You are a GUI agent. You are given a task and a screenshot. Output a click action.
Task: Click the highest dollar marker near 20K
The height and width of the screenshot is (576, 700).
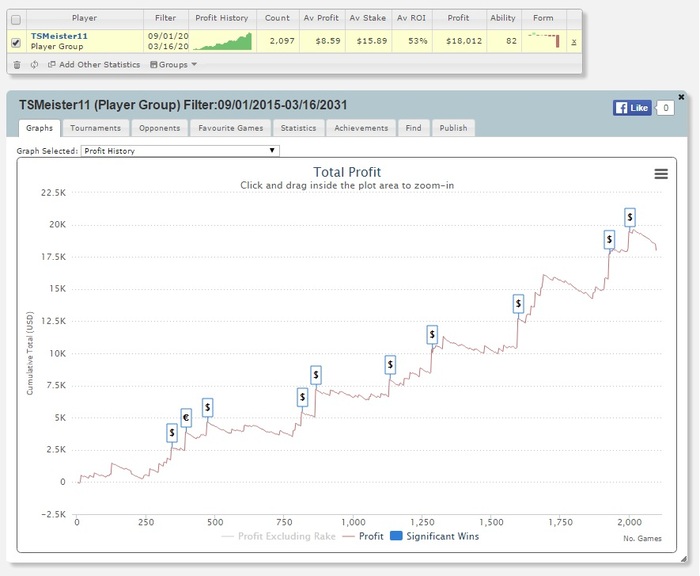630,217
